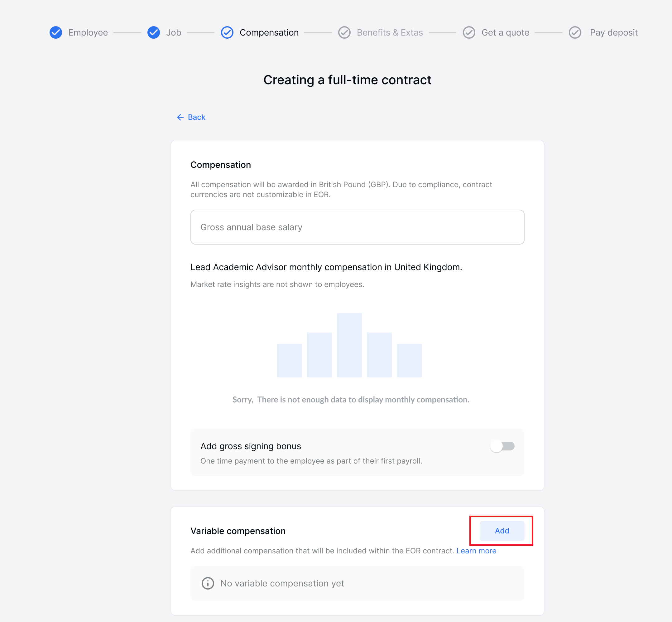Add variable compensation with Add button
This screenshot has width=672, height=622.
(x=502, y=531)
